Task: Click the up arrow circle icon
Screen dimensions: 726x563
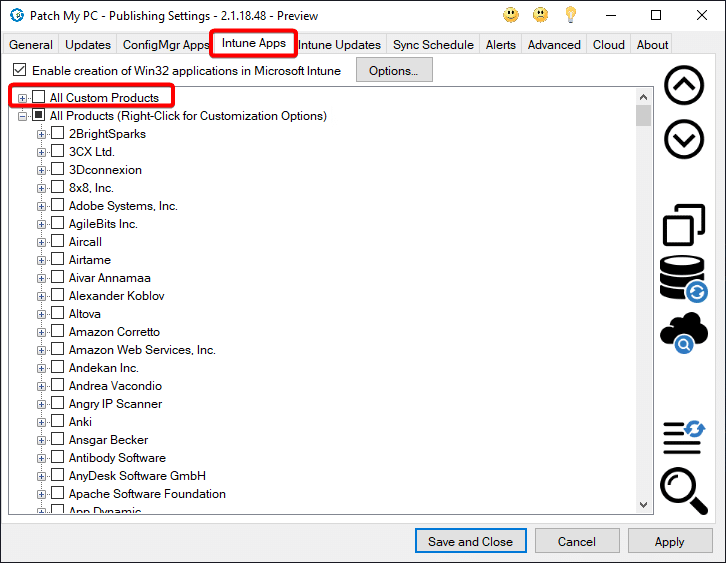Action: (684, 87)
